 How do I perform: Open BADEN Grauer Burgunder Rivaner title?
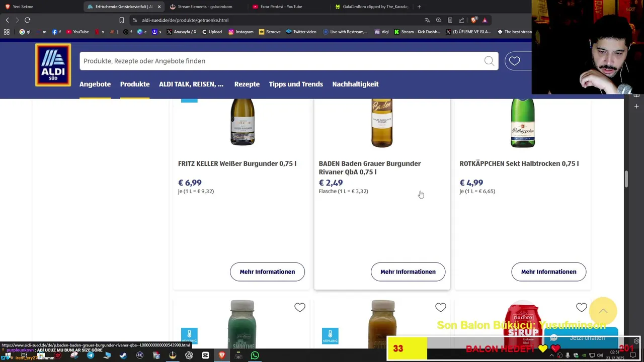(x=370, y=167)
